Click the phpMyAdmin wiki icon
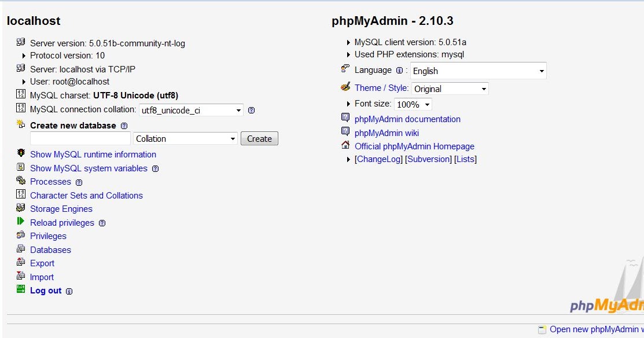Screen dimensions: 644x338 (345, 131)
